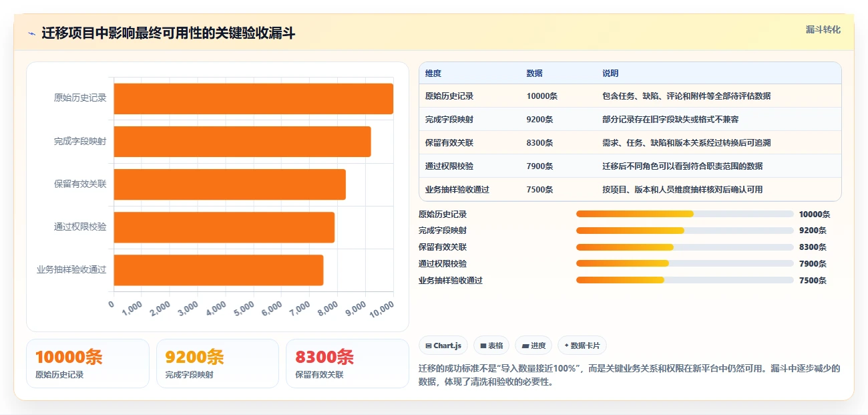This screenshot has width=868, height=415.
Task: Click the description 部分记录存在旧字段缺失或格式不兼容
Action: (x=670, y=120)
